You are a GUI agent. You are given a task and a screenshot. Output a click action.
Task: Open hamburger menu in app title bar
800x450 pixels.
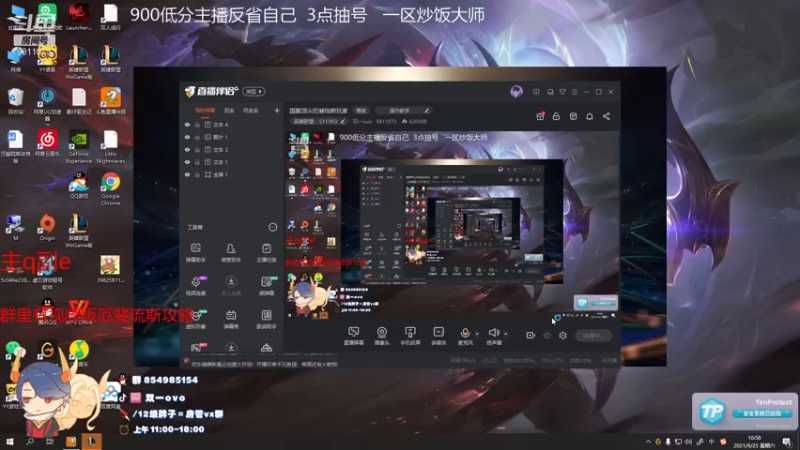coord(574,92)
